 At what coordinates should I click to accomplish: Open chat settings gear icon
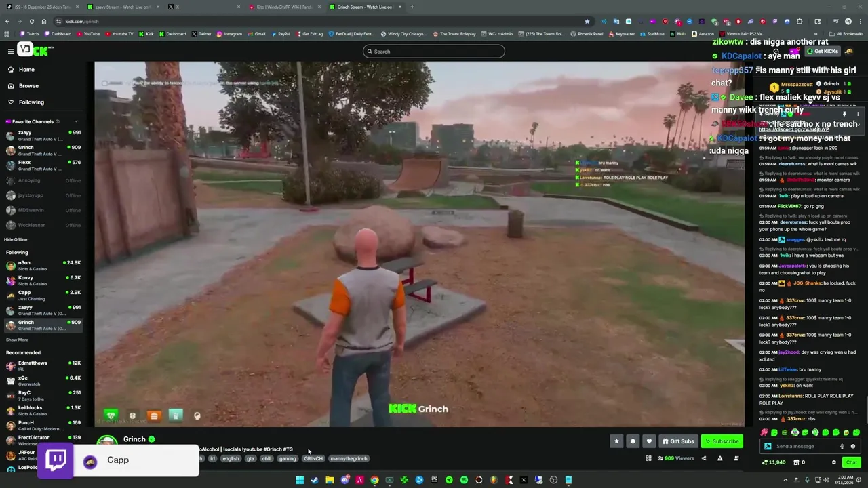pyautogui.click(x=834, y=462)
